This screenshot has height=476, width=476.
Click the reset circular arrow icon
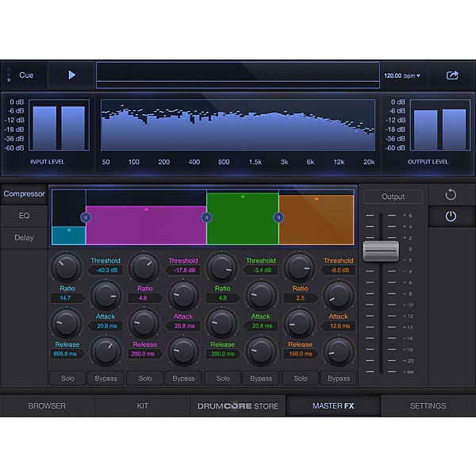[x=451, y=194]
